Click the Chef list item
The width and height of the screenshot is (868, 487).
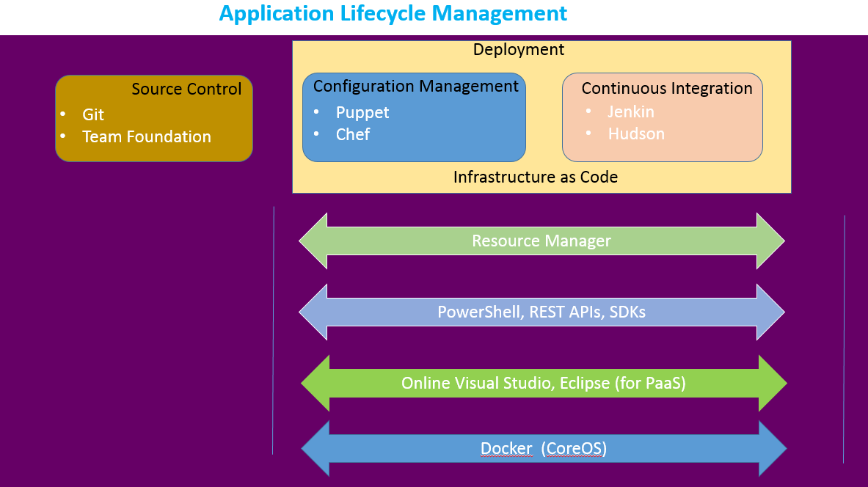[352, 135]
